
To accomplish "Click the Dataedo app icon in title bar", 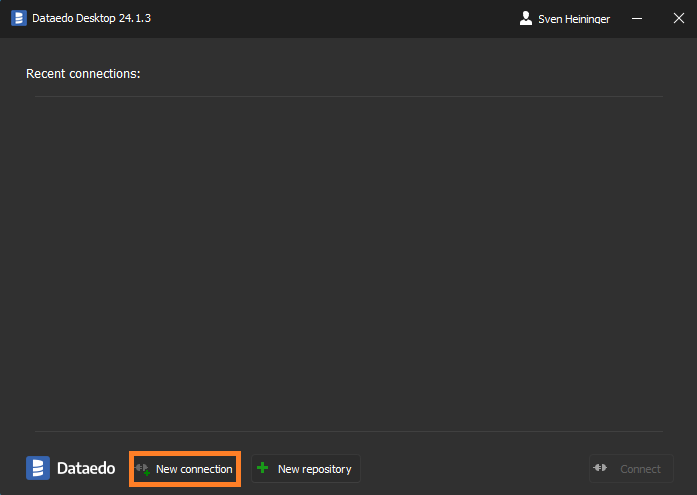I will point(19,18).
